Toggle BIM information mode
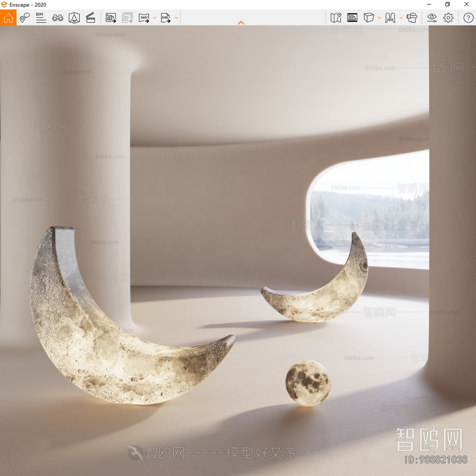Screen dimensions: 476x476 (41, 18)
